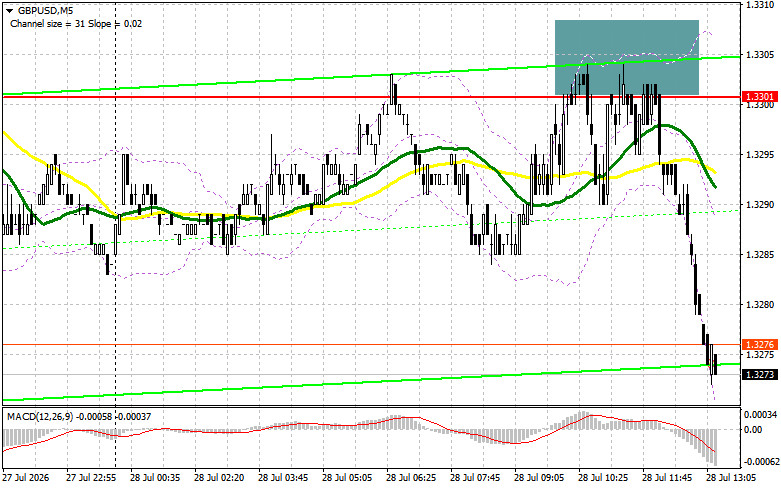Viewport: 781px width, 489px height.
Task: Click the 27 Jul 22:55 time label
Action: [91, 478]
